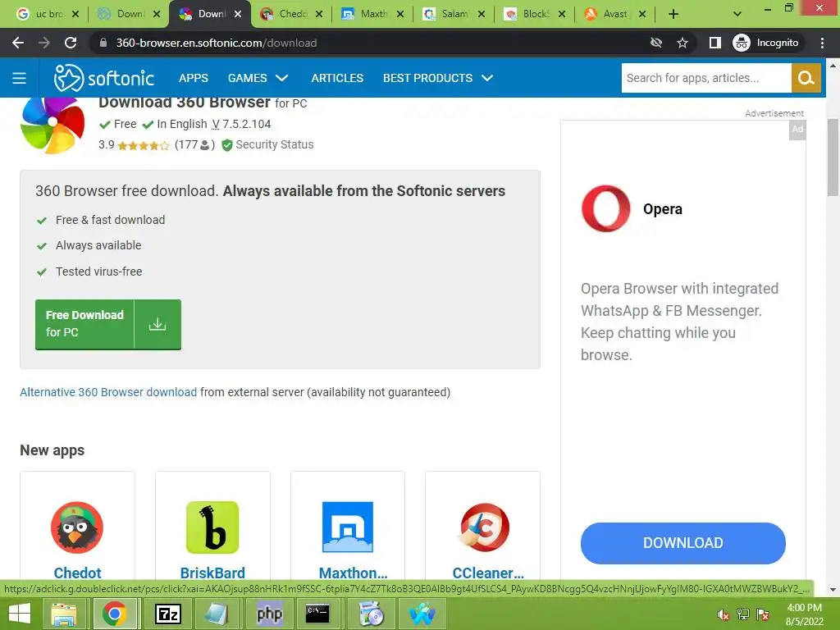Viewport: 840px width, 630px height.
Task: Click the scrollbar up arrow
Action: tap(833, 66)
